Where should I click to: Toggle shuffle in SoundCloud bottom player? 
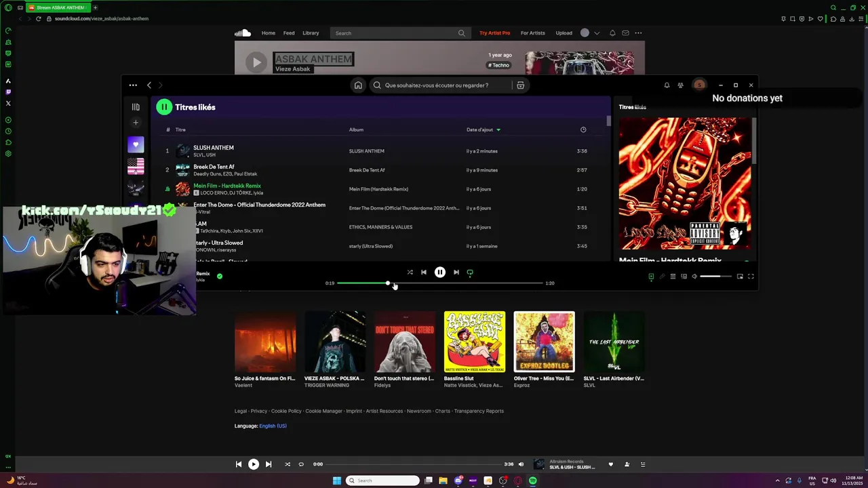pos(288,464)
